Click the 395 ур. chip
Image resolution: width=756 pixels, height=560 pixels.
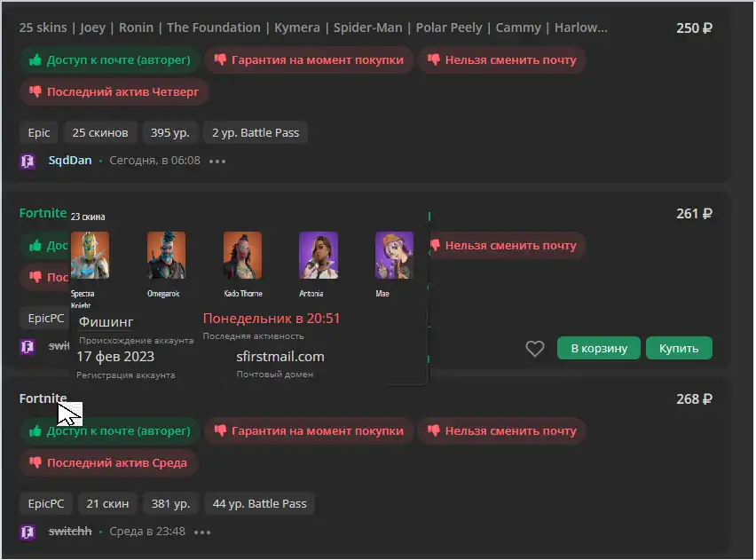pos(169,132)
